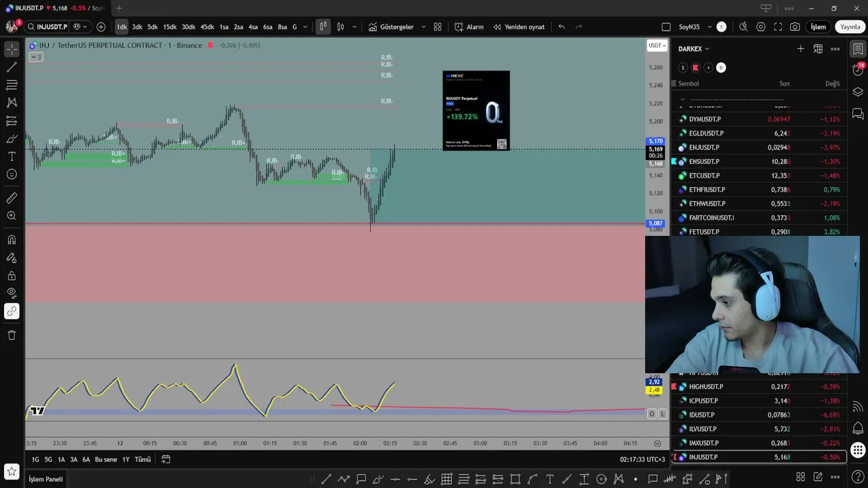868x488 pixels.
Task: Select the crosshair cursor tool
Action: 12,49
